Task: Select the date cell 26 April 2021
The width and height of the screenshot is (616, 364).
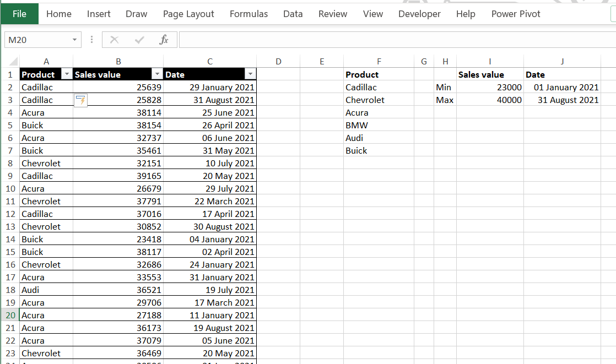Action: pyautogui.click(x=210, y=125)
